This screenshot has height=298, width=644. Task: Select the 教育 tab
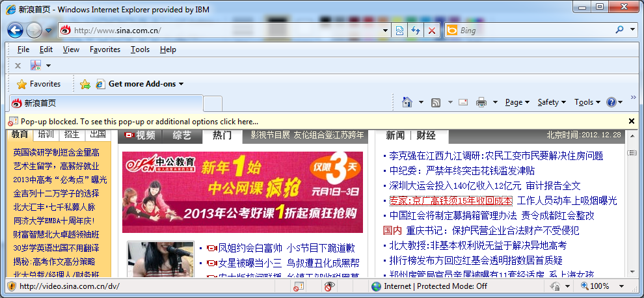pos(20,134)
